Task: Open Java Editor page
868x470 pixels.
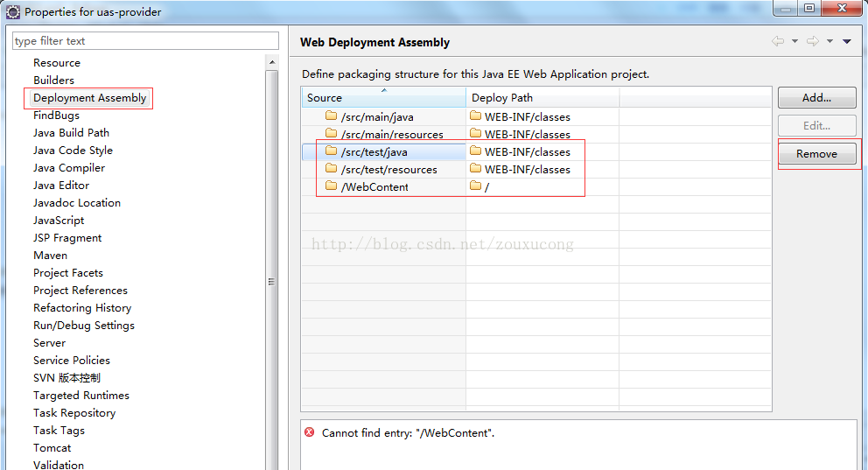Action: pyautogui.click(x=61, y=185)
